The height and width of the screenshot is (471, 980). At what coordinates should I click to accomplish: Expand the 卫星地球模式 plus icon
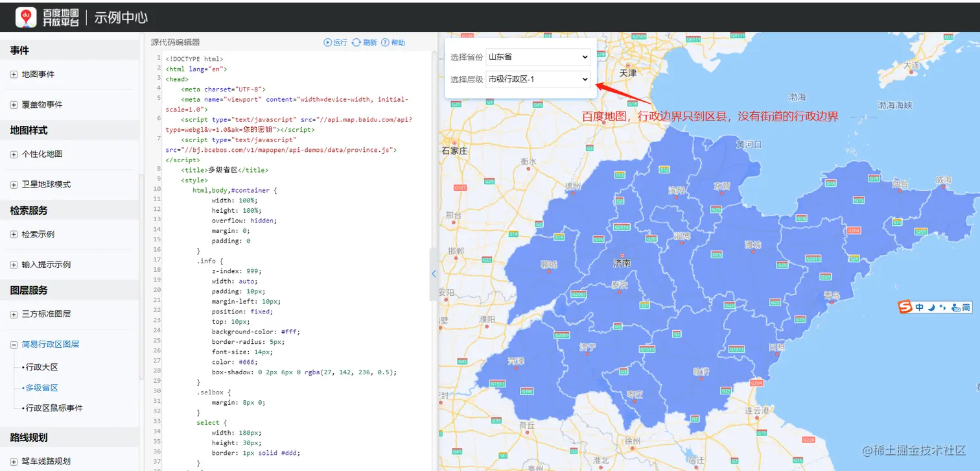pyautogui.click(x=14, y=185)
